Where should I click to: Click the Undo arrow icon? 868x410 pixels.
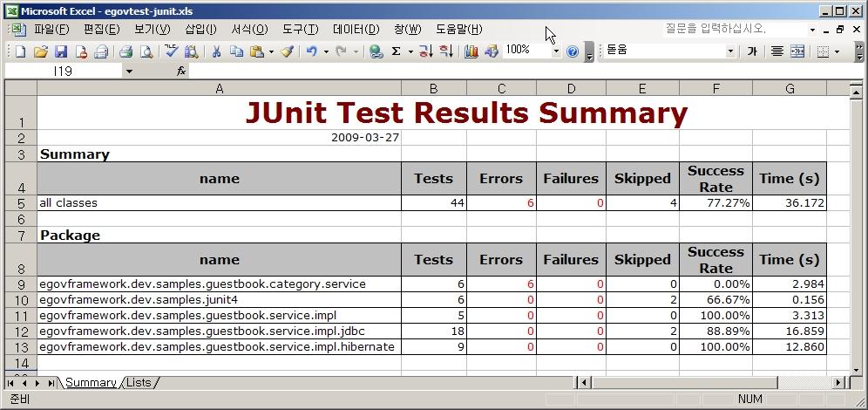311,51
